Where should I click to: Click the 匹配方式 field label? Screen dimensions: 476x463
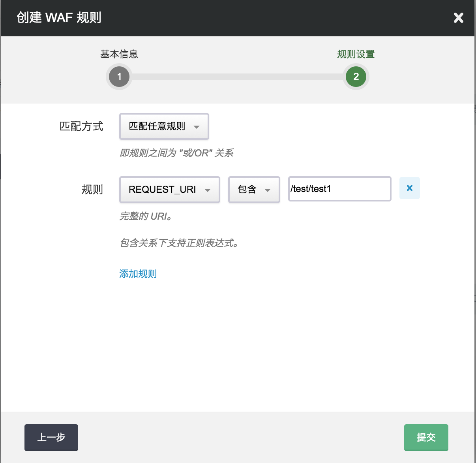coord(81,126)
